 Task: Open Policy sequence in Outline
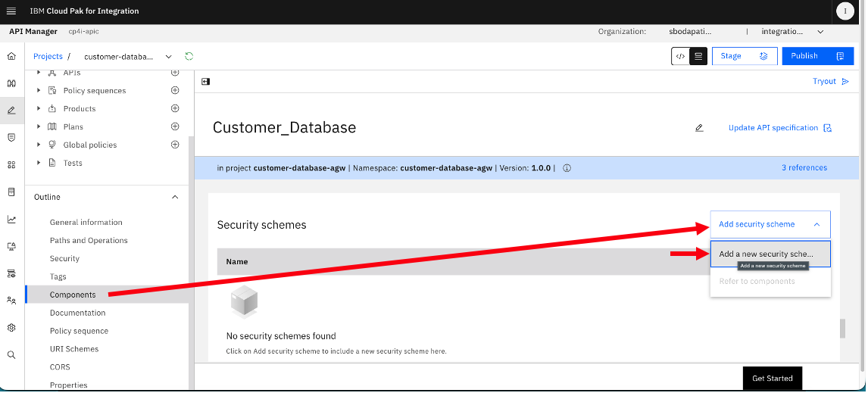click(80, 331)
